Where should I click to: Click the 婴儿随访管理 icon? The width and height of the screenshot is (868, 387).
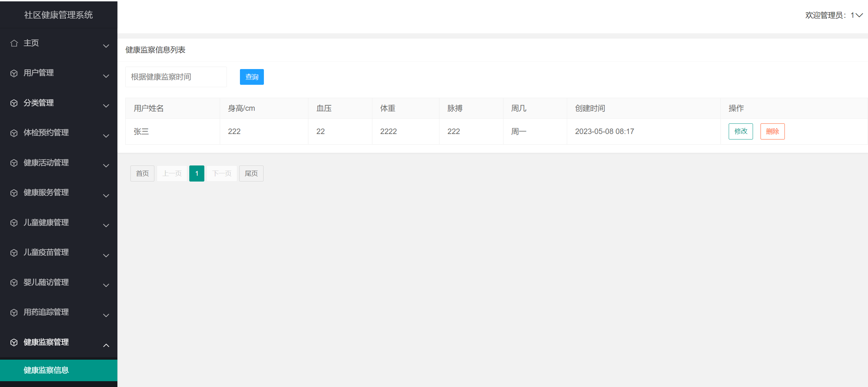tap(14, 282)
